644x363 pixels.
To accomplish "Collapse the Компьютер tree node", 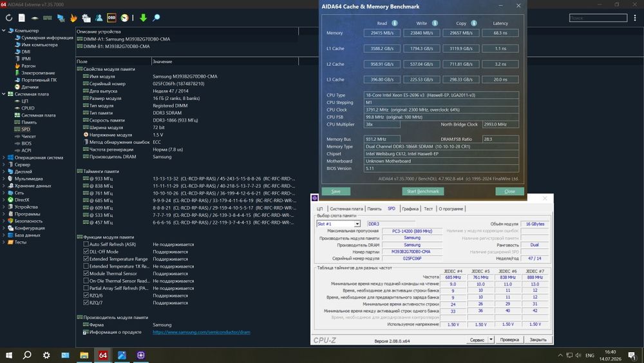I will tap(4, 30).
